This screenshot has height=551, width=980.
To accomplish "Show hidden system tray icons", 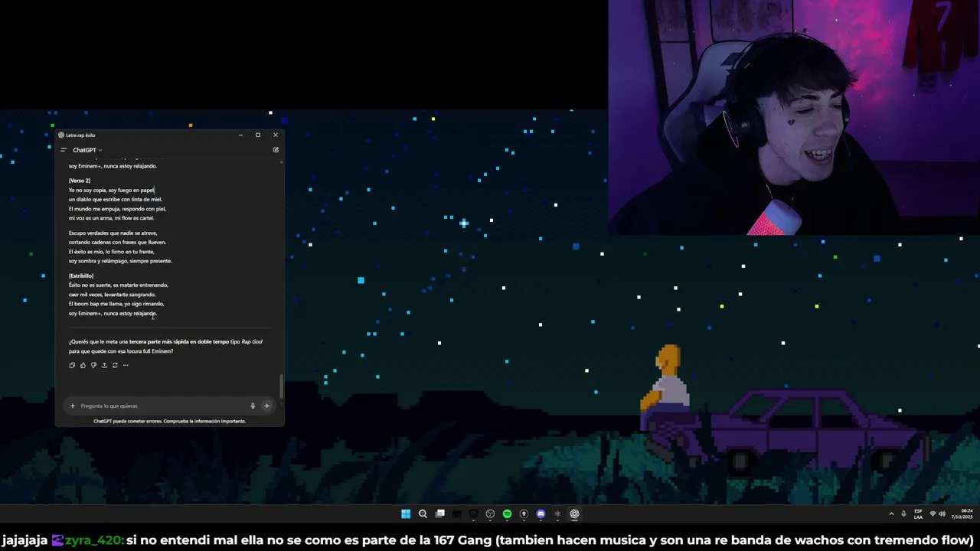I will 891,514.
